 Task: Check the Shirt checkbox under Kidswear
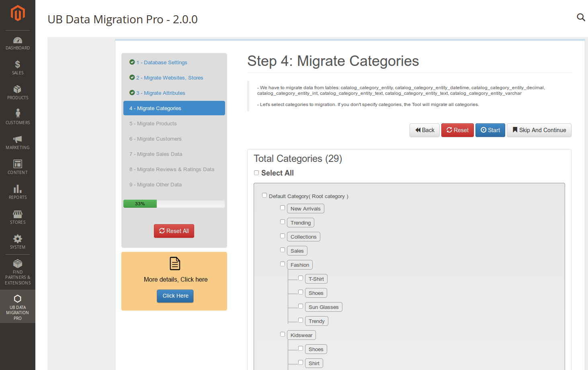(301, 362)
